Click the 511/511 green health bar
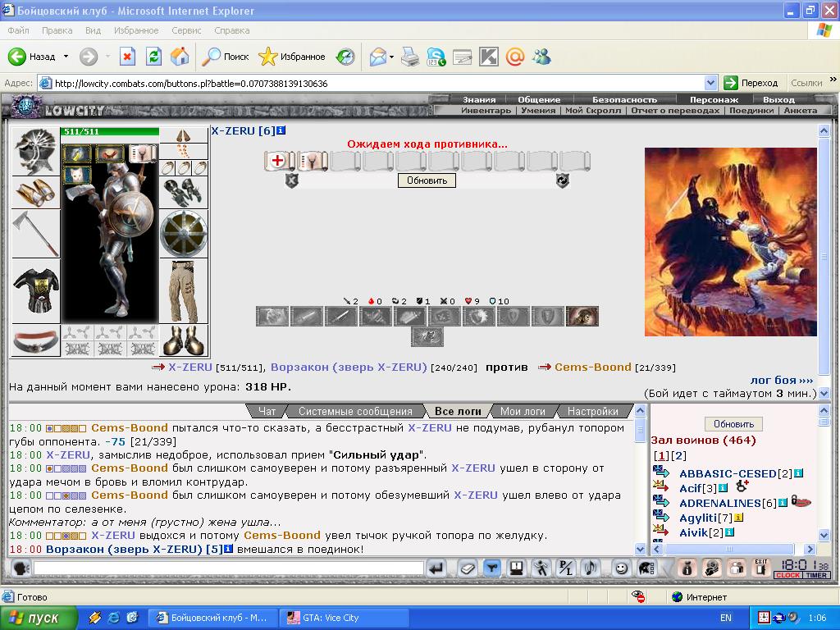The width and height of the screenshot is (840, 630). click(111, 131)
